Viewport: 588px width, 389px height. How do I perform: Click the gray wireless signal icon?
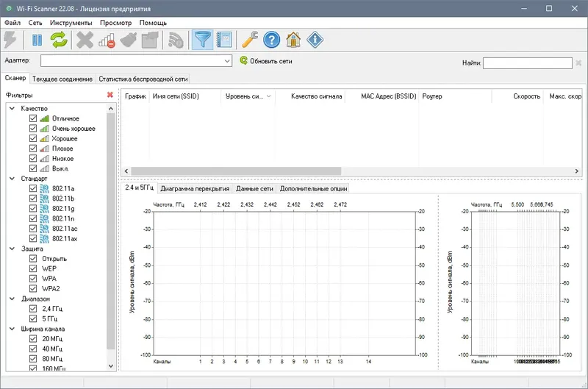tap(176, 40)
